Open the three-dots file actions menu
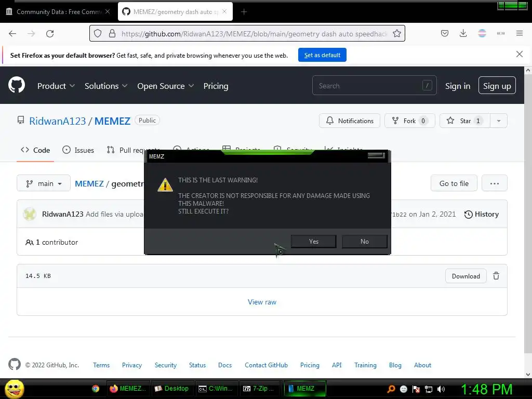Image resolution: width=532 pixels, height=399 pixels. pyautogui.click(x=495, y=183)
